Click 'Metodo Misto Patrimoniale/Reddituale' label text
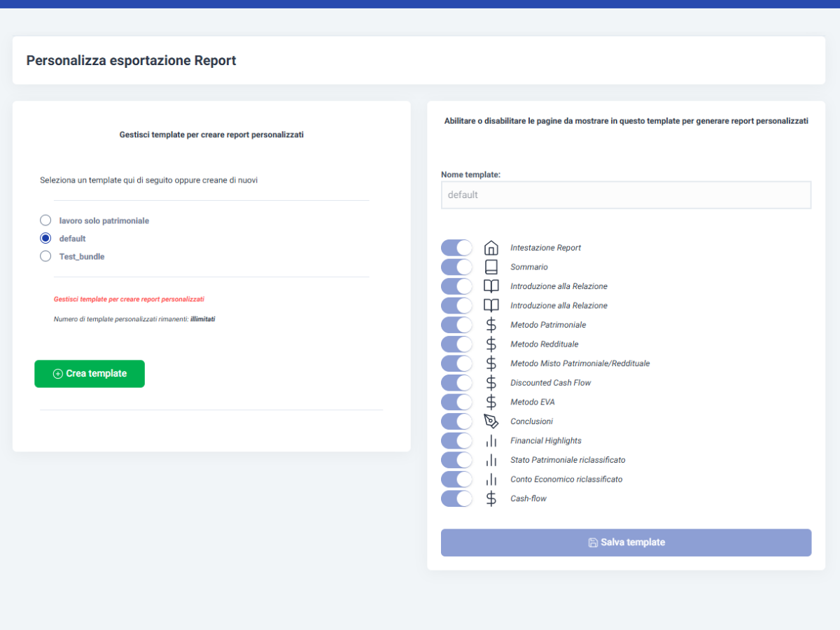 [x=580, y=363]
